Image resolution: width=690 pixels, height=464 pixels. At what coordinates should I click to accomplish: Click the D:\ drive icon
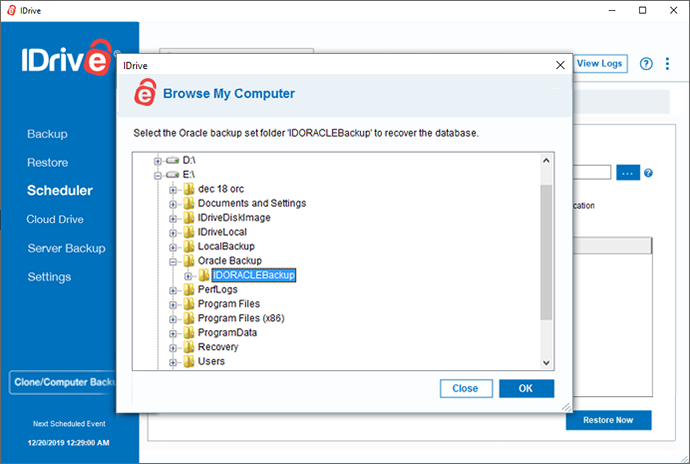click(172, 160)
